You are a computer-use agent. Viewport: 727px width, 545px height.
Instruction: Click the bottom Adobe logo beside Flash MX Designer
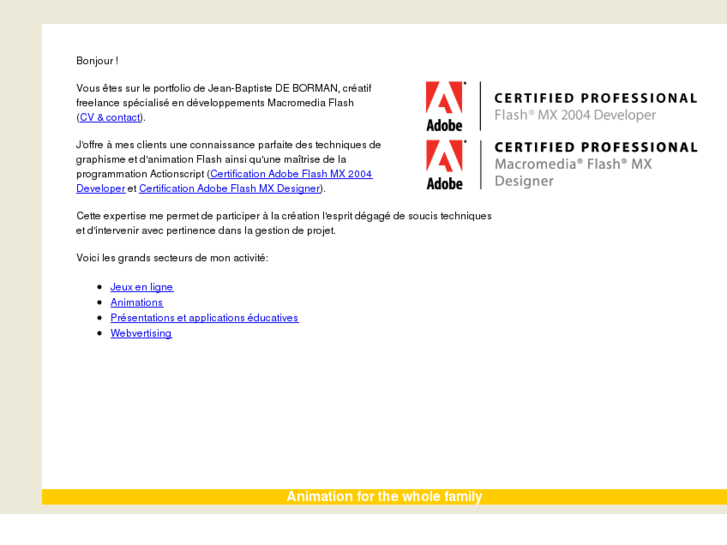pos(444,164)
